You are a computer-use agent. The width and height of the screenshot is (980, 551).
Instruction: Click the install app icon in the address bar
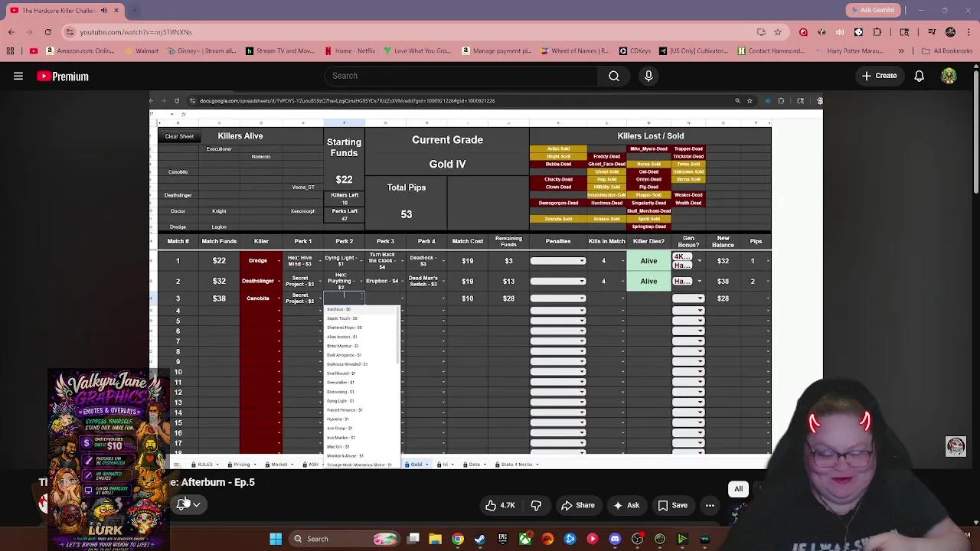[x=761, y=32]
